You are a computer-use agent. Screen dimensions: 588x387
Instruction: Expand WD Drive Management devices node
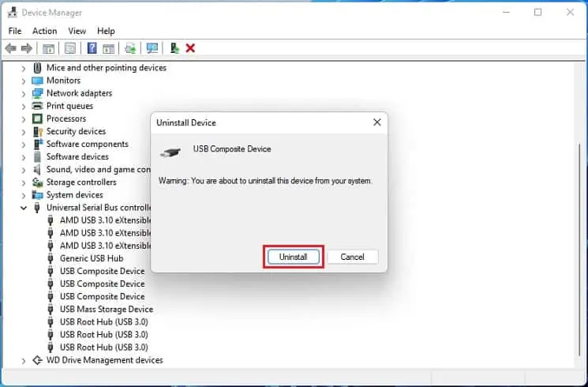coord(24,361)
